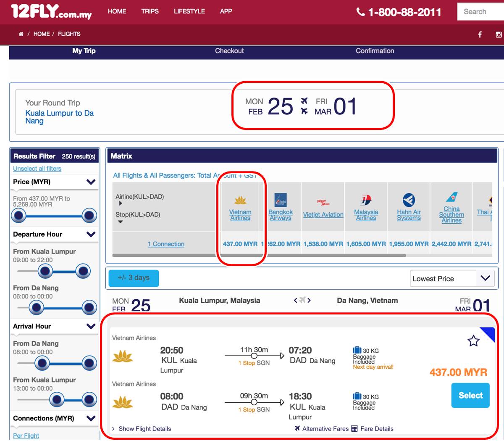The image size is (504, 441).
Task: Click Departure From Kuala Lumpur left handle
Action: point(45,271)
